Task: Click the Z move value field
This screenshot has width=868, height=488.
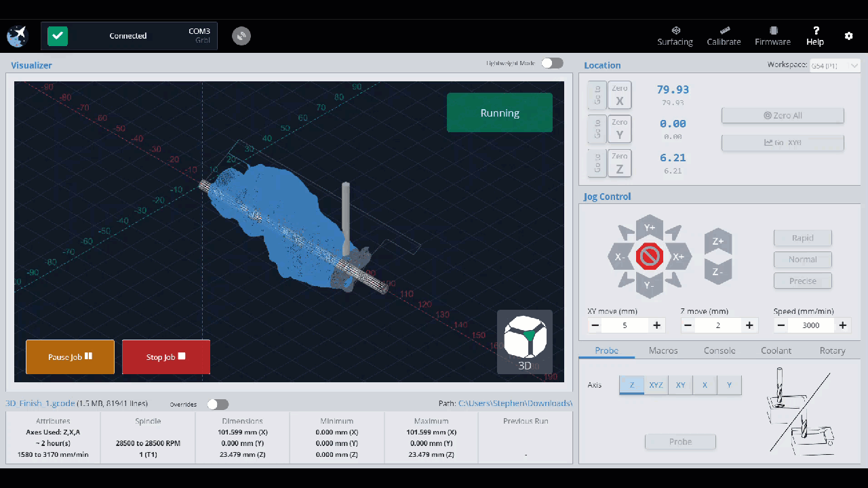Action: (x=718, y=325)
